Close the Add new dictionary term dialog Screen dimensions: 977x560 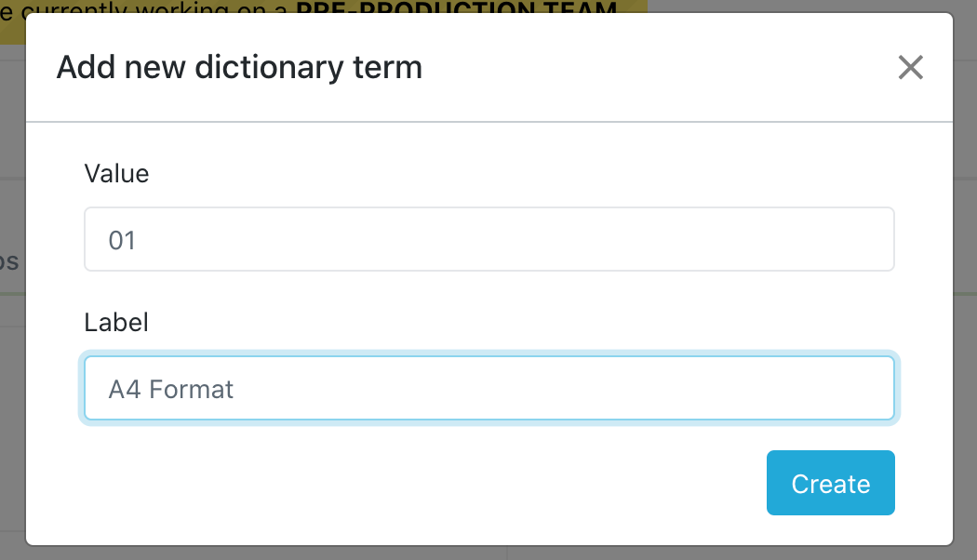tap(910, 67)
